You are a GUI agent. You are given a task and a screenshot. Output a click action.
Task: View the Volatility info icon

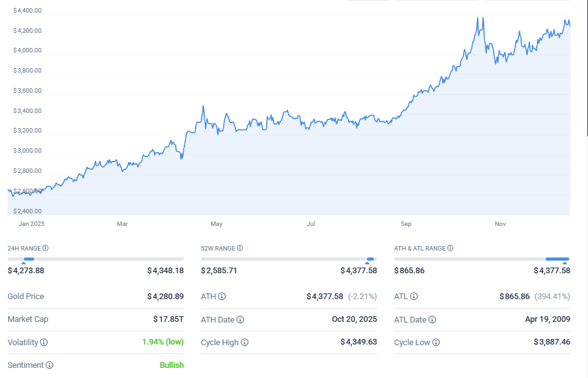43,341
